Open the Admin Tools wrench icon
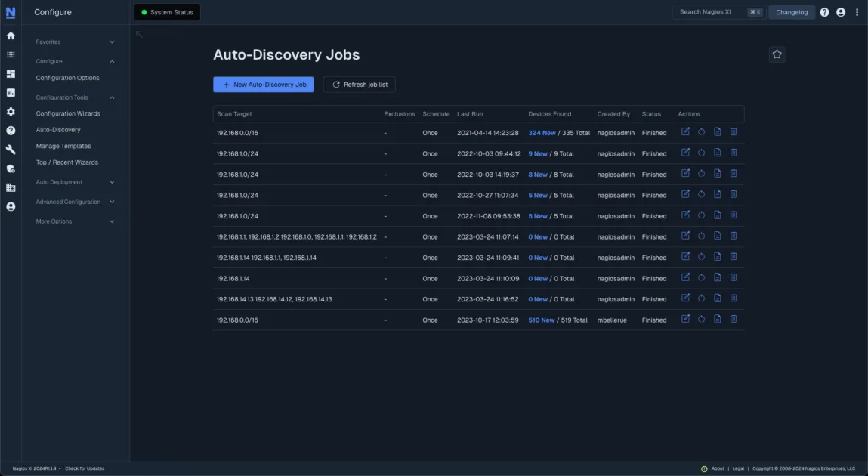This screenshot has height=476, width=868. click(x=11, y=148)
